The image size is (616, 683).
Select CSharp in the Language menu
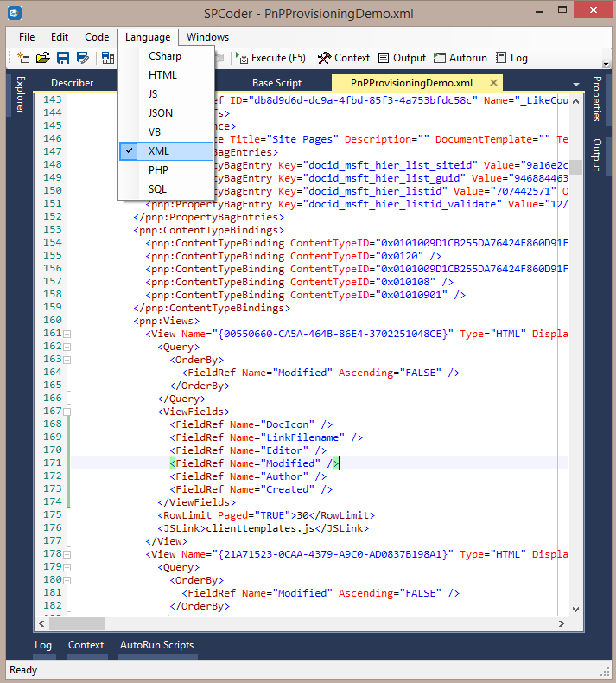pyautogui.click(x=166, y=56)
